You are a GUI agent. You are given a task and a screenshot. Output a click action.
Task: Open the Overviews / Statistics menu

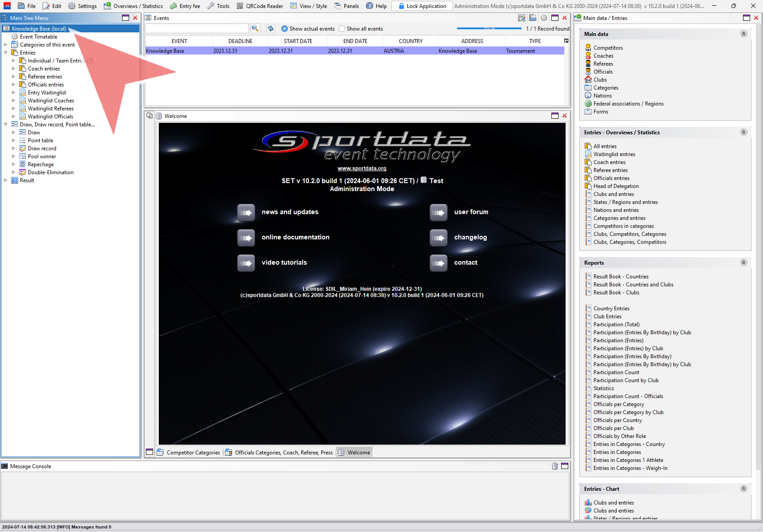133,6
